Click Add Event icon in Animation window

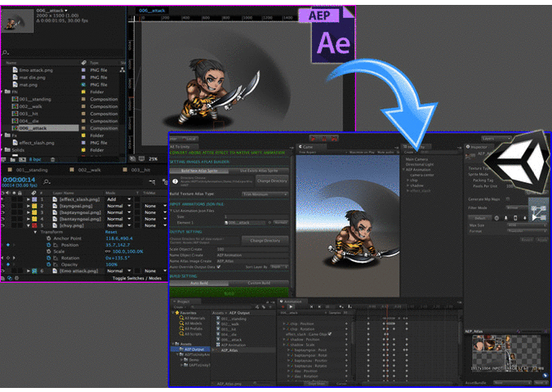pos(349,307)
